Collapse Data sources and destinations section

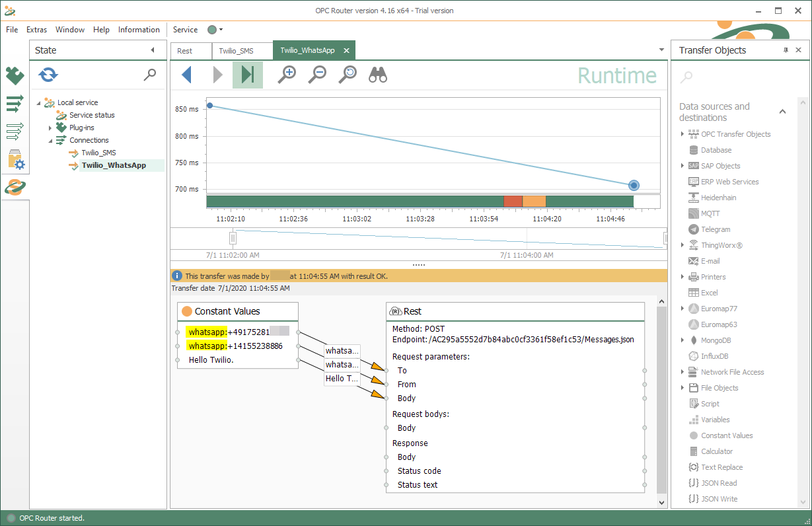coord(782,112)
